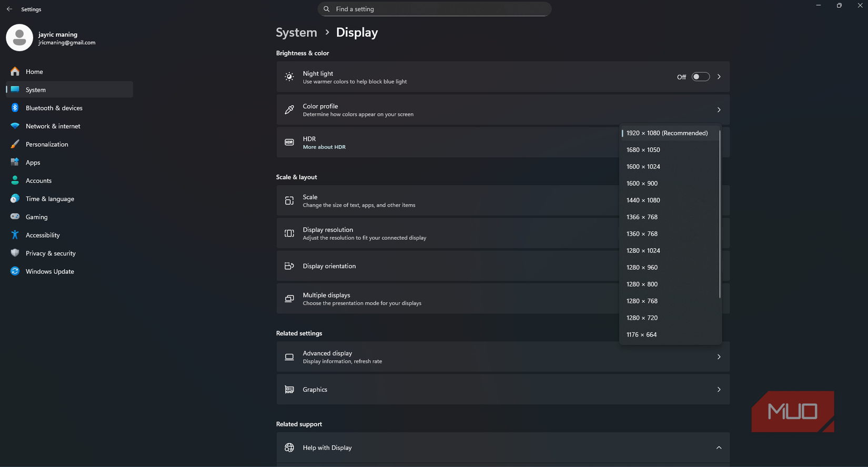Viewport: 868px width, 467px height.
Task: Open Privacy & security settings
Action: 69,253
